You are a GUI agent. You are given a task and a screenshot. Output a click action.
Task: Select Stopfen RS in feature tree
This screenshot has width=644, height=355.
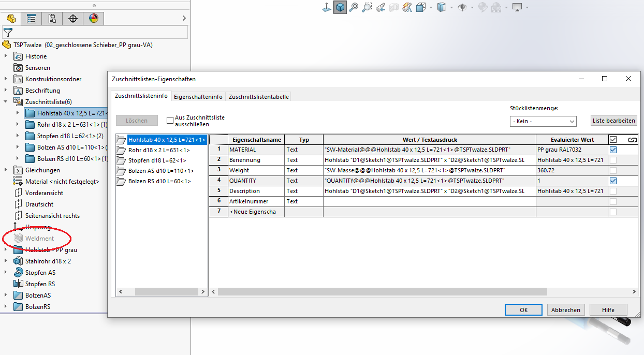(x=40, y=284)
